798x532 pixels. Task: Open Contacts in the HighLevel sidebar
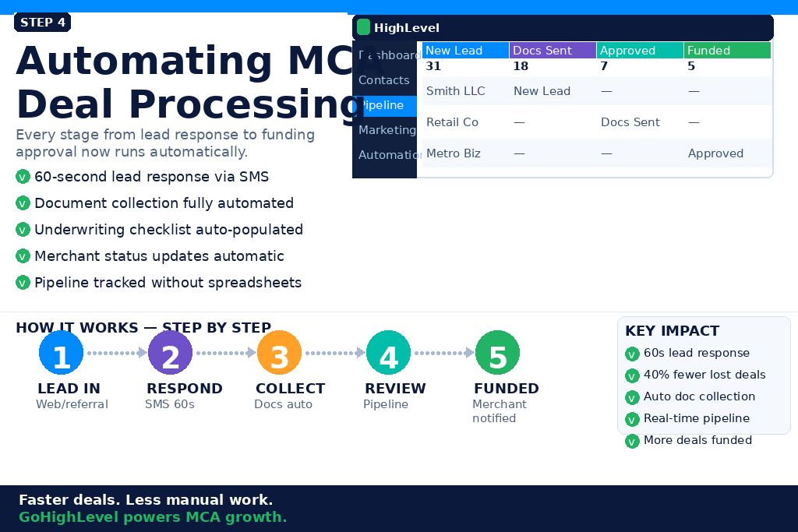pyautogui.click(x=383, y=80)
